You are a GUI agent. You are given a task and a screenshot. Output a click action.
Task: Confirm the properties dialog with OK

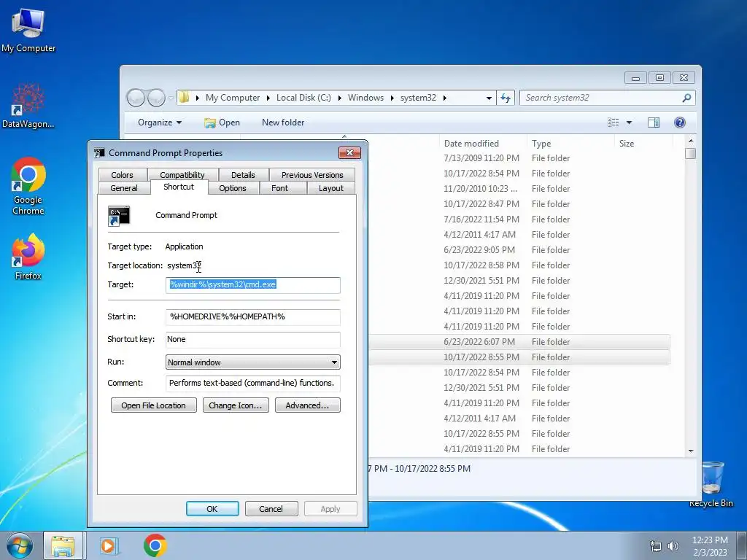pos(212,509)
